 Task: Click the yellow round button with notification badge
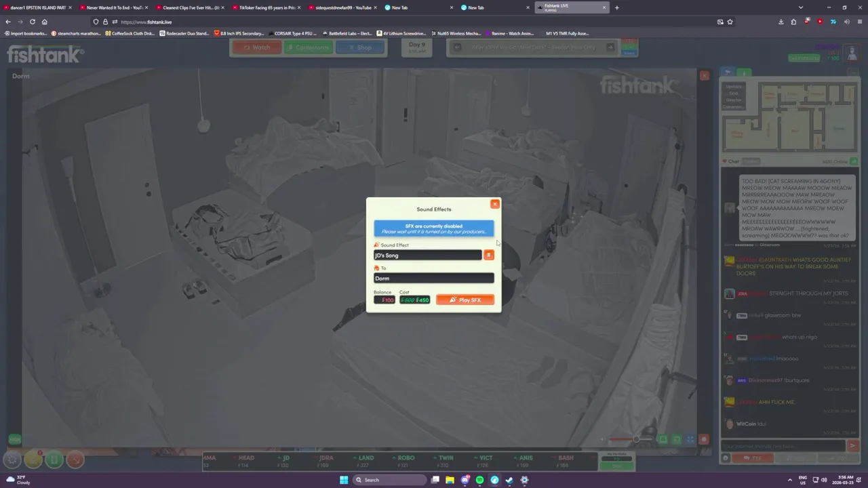coord(33,460)
